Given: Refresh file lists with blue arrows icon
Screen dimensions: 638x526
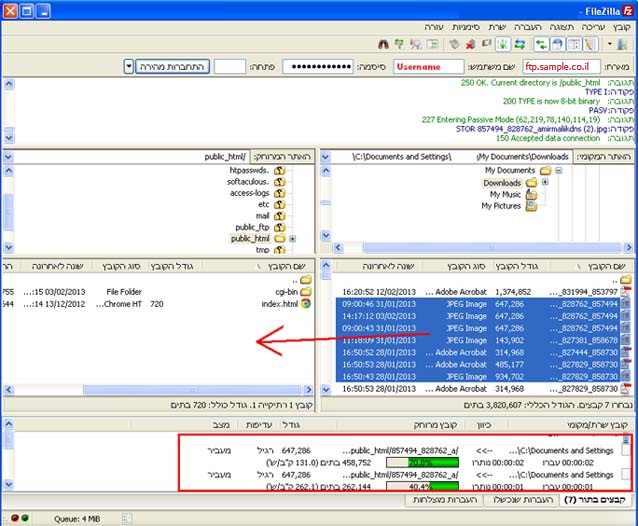Looking at the screenshot, I should pos(520,44).
